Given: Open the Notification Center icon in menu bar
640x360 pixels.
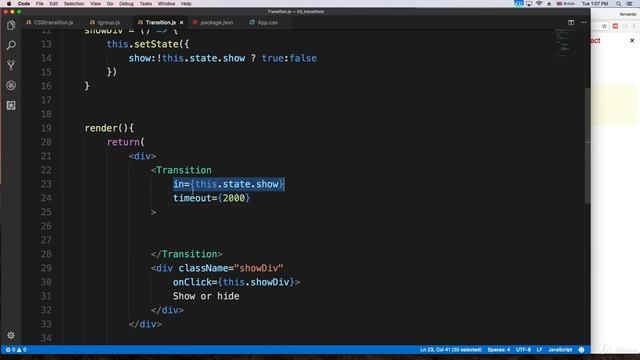Looking at the screenshot, I should tap(630, 3).
